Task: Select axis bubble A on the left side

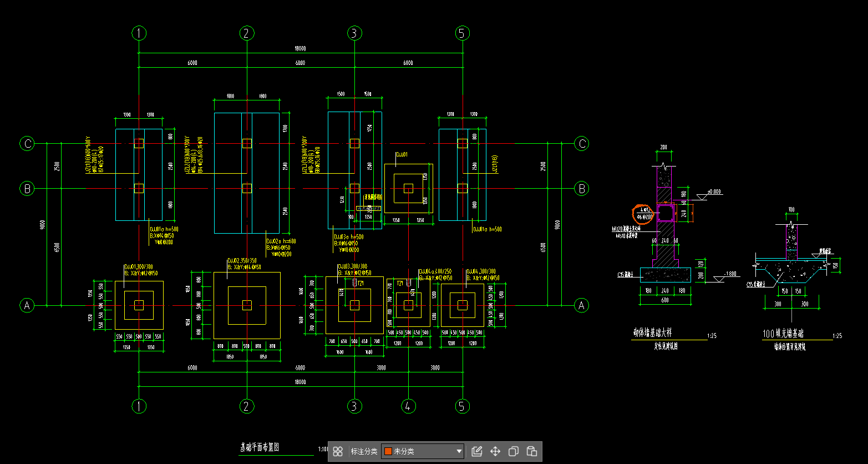Action: (27, 305)
